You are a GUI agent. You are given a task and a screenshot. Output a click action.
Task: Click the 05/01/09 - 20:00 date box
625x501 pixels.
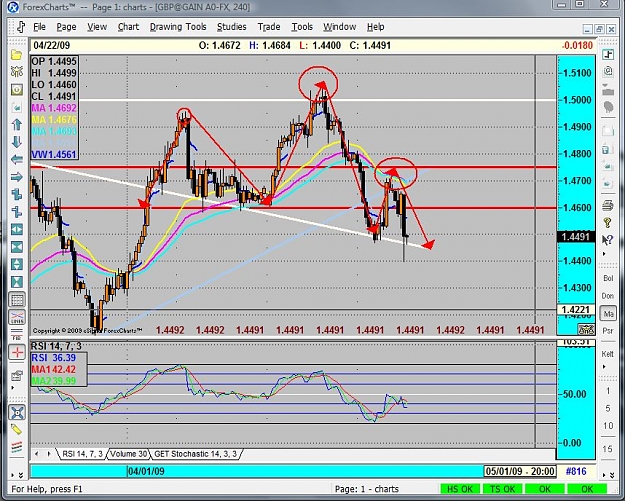point(520,471)
